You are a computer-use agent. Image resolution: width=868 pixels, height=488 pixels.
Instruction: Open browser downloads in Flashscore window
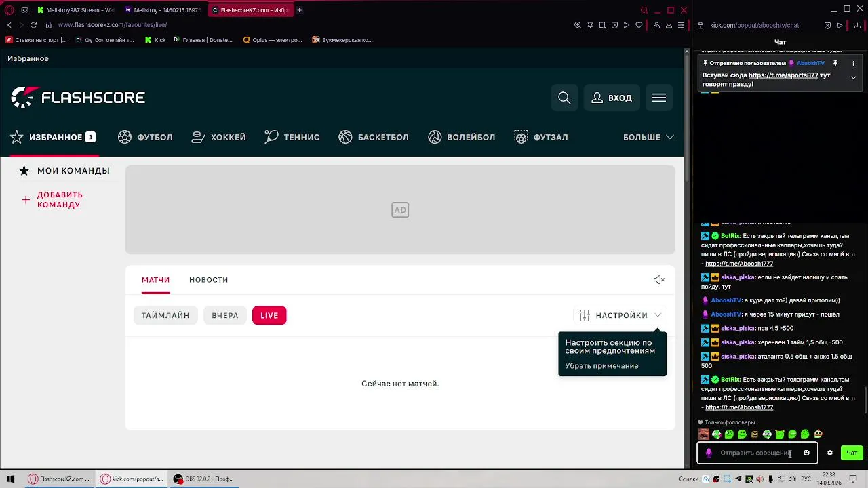pos(669,25)
